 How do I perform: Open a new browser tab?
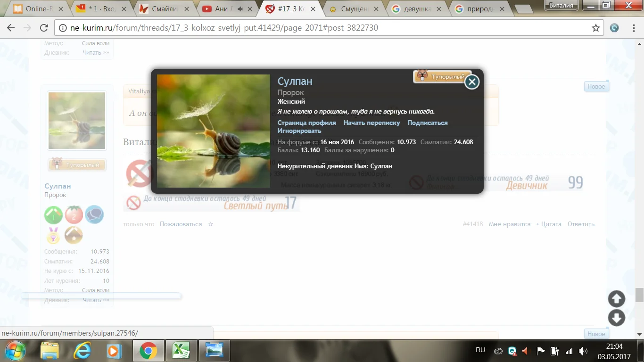[524, 9]
